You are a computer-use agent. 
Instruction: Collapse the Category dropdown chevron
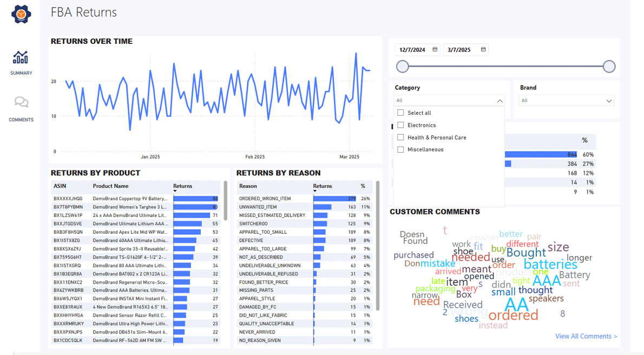500,101
